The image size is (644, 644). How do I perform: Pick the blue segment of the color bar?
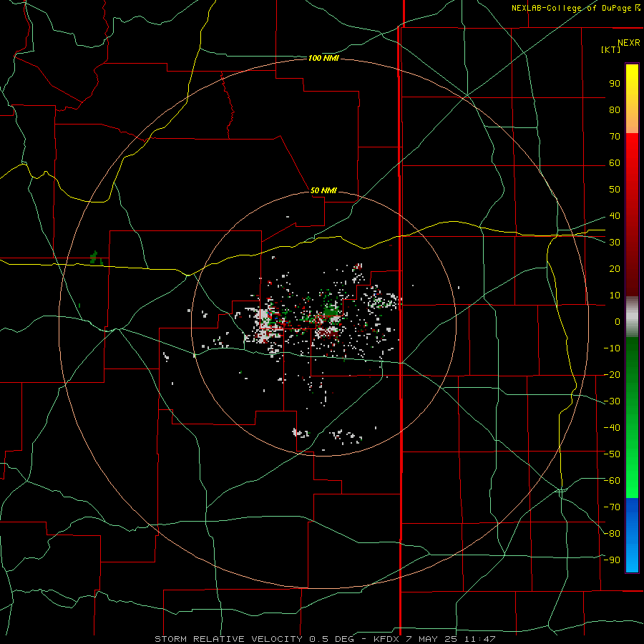(632, 535)
